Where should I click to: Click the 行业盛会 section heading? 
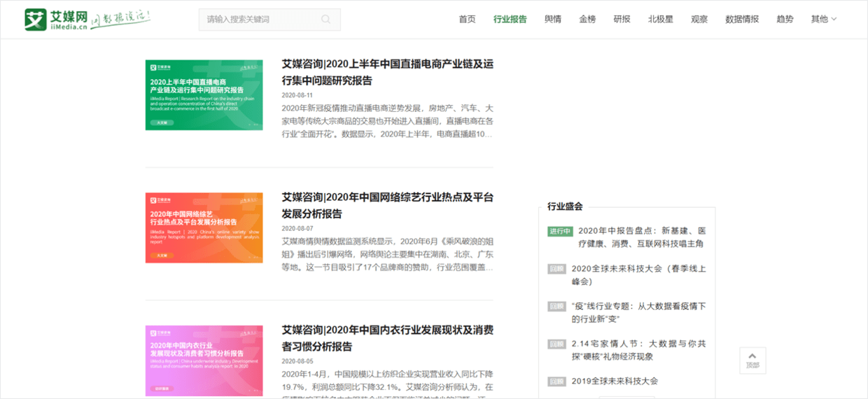coord(565,206)
